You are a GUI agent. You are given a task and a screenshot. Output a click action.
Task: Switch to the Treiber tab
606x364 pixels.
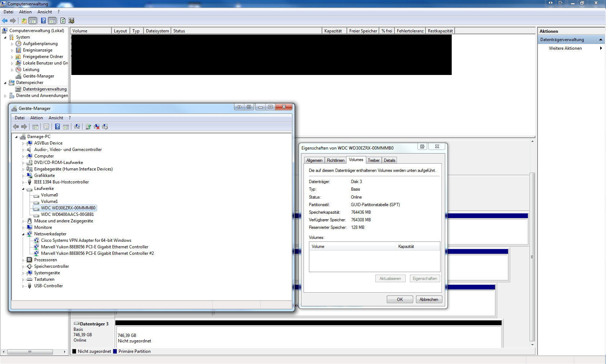[373, 160]
